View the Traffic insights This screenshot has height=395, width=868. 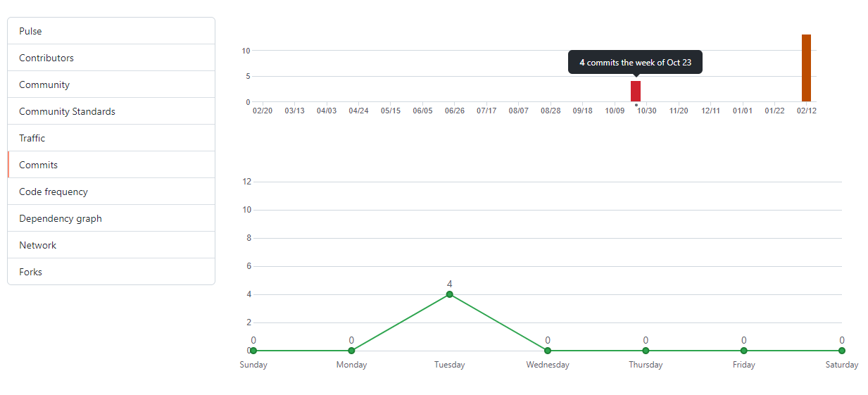(111, 138)
